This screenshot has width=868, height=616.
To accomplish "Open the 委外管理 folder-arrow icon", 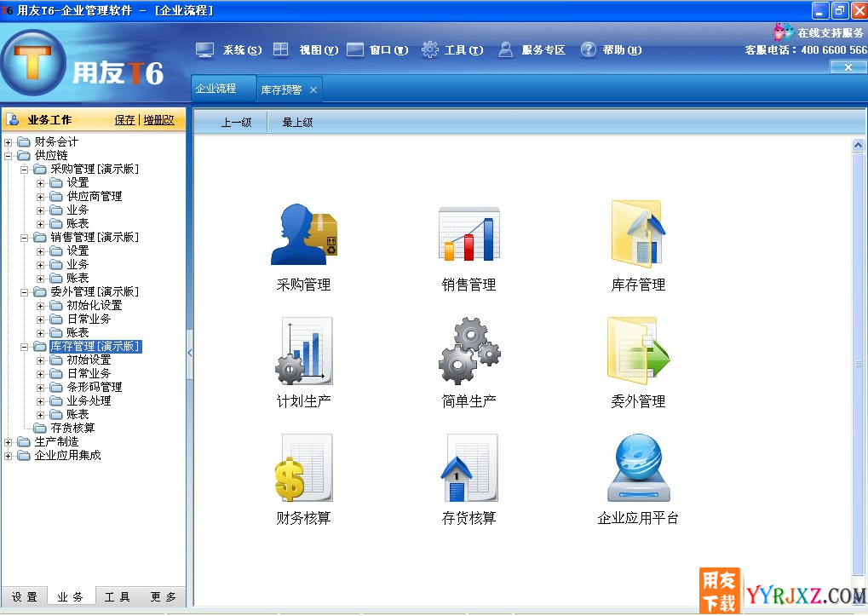I will pos(638,351).
